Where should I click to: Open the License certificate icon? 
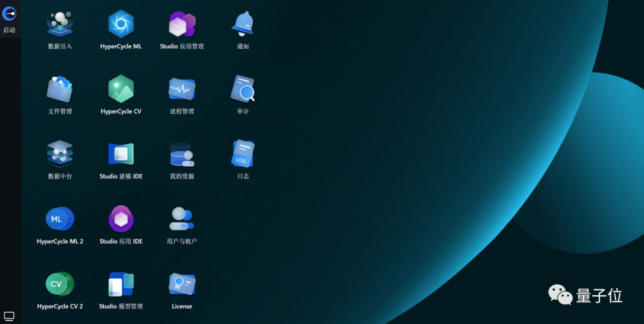[182, 284]
